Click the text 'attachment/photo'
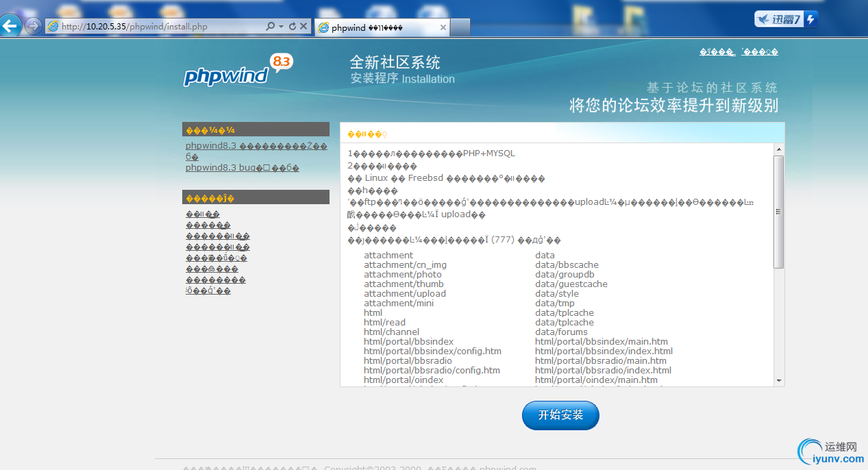Screen dimensions: 868x470 pyautogui.click(x=403, y=275)
